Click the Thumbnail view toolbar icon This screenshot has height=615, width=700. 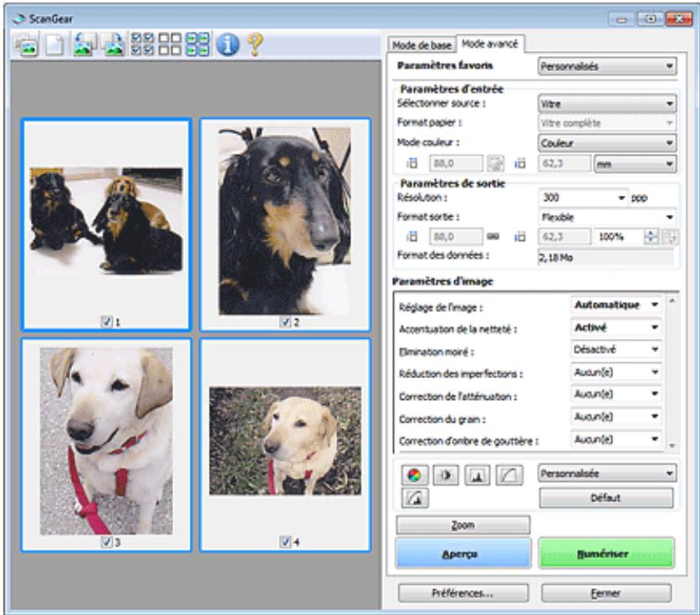(27, 45)
